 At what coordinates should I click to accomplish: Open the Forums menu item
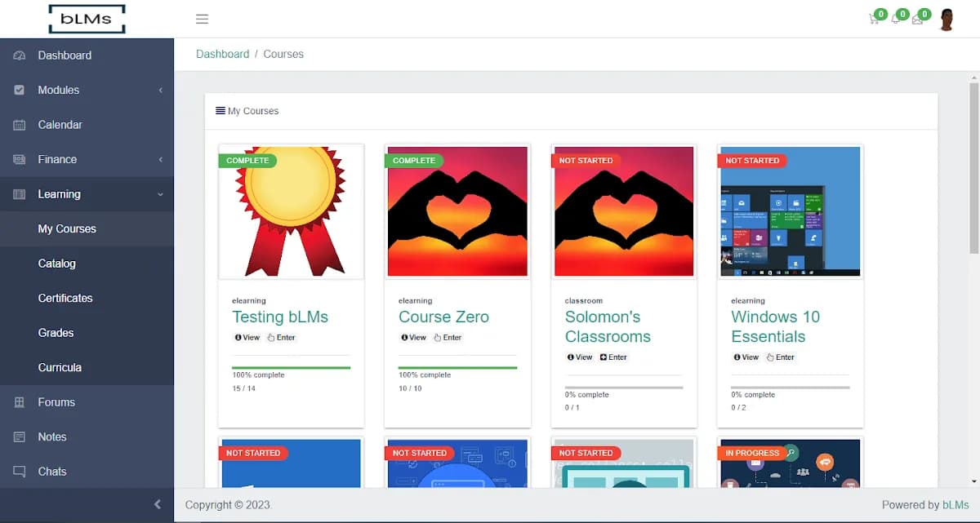(56, 402)
